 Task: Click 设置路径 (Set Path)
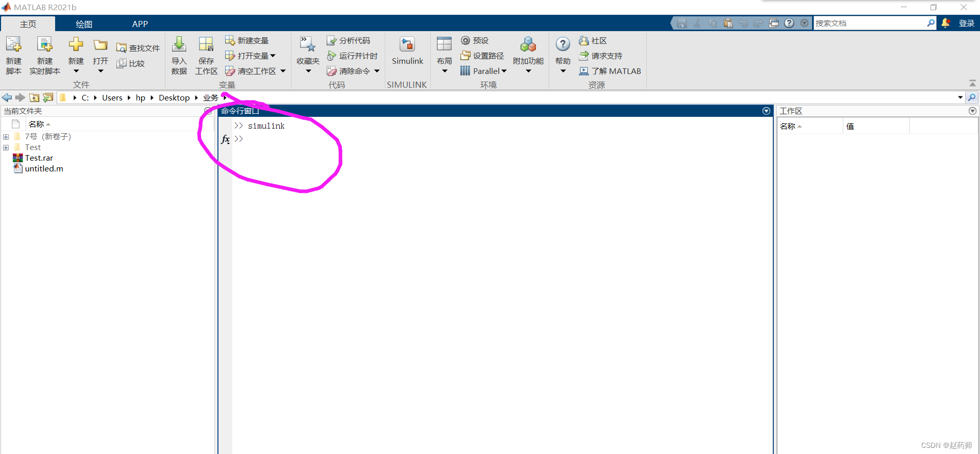click(x=482, y=56)
